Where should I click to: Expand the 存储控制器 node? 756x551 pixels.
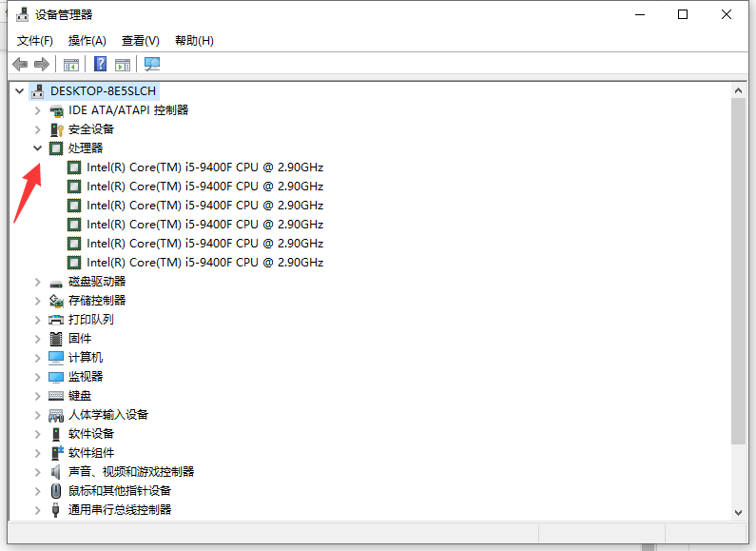38,301
